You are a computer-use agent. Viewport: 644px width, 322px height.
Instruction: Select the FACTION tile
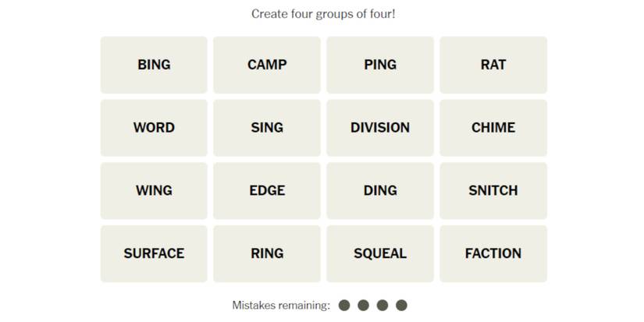pos(493,253)
